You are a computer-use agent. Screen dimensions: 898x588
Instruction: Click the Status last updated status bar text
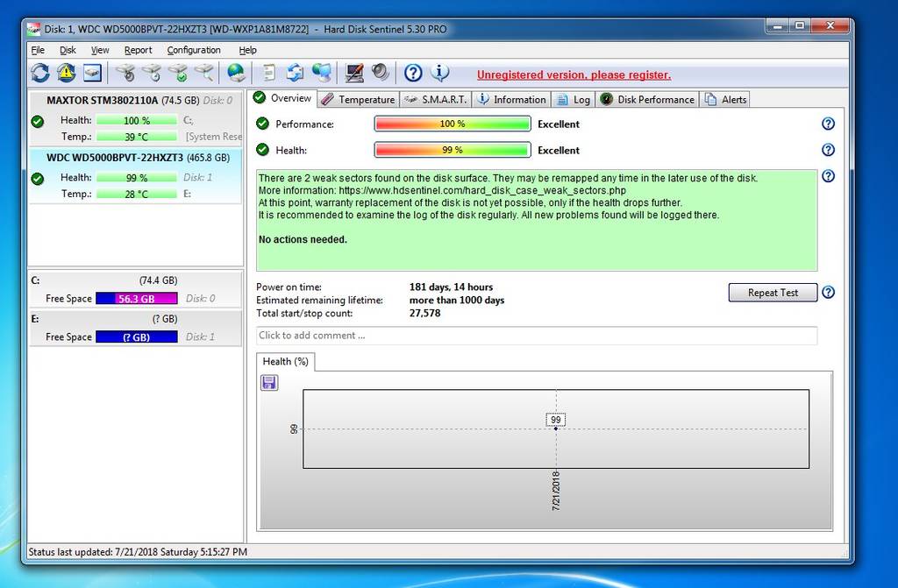point(138,552)
